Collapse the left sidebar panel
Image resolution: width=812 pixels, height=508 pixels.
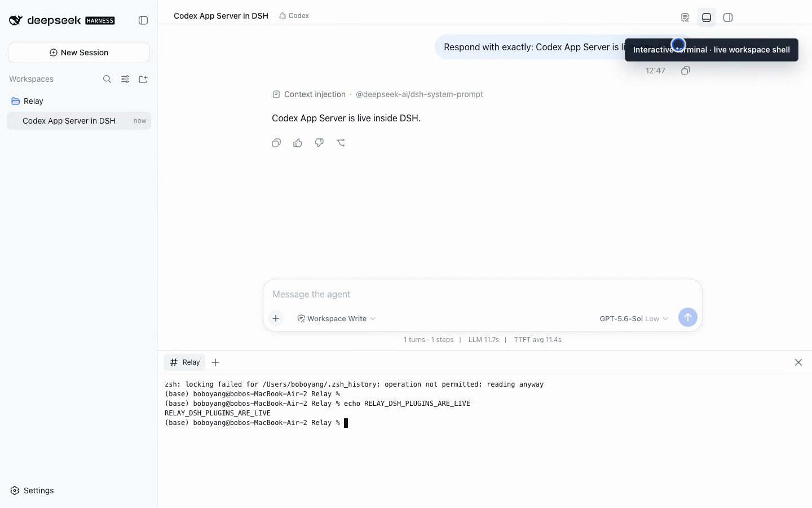tap(143, 20)
